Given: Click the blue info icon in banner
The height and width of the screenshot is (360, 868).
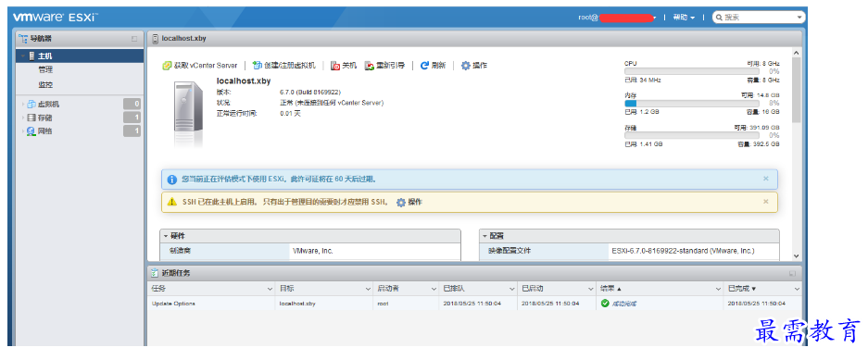Looking at the screenshot, I should click(172, 180).
